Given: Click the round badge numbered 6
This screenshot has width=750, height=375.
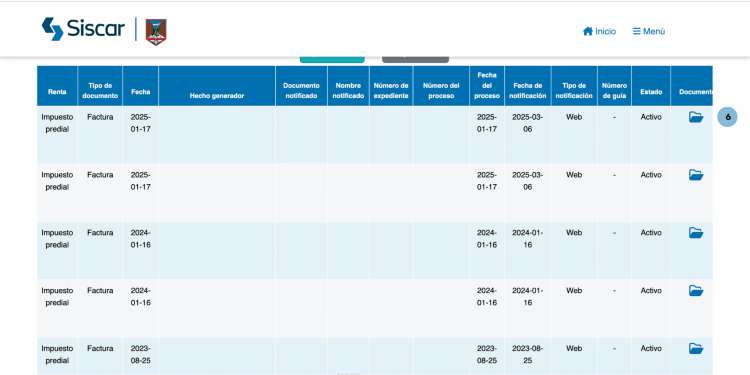Looking at the screenshot, I should pyautogui.click(x=728, y=117).
